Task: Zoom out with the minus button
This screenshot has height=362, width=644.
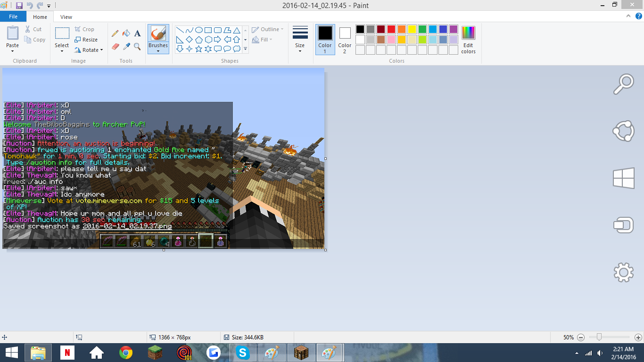Action: tap(581, 337)
